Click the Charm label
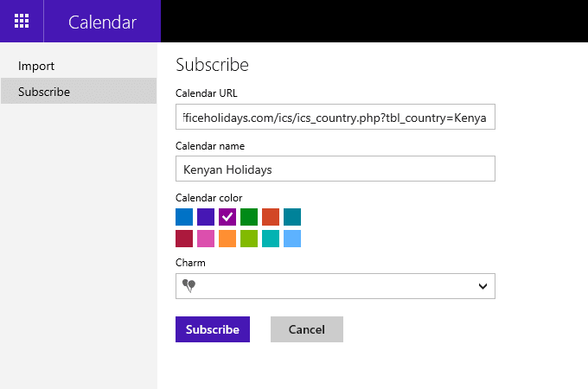This screenshot has width=588, height=389. pyautogui.click(x=190, y=263)
